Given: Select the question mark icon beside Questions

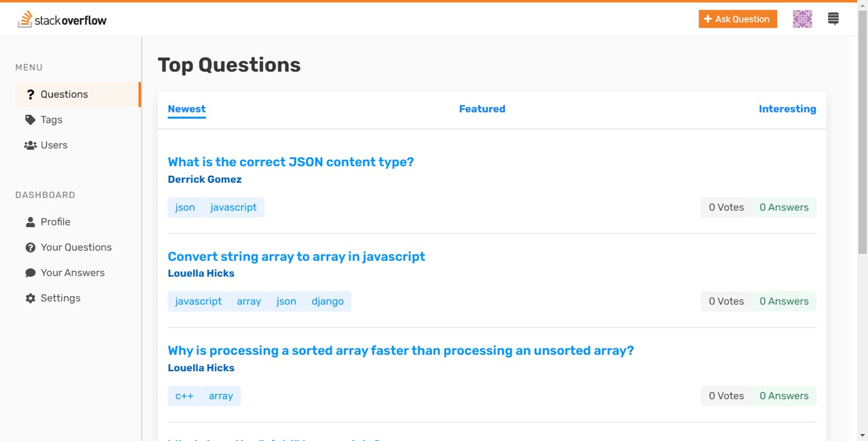Looking at the screenshot, I should pos(30,94).
